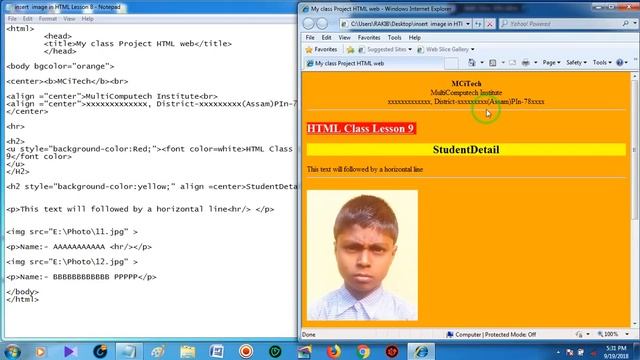Open the file explorer folder in the taskbar
Screen dimensions: 640x360
coord(188,351)
